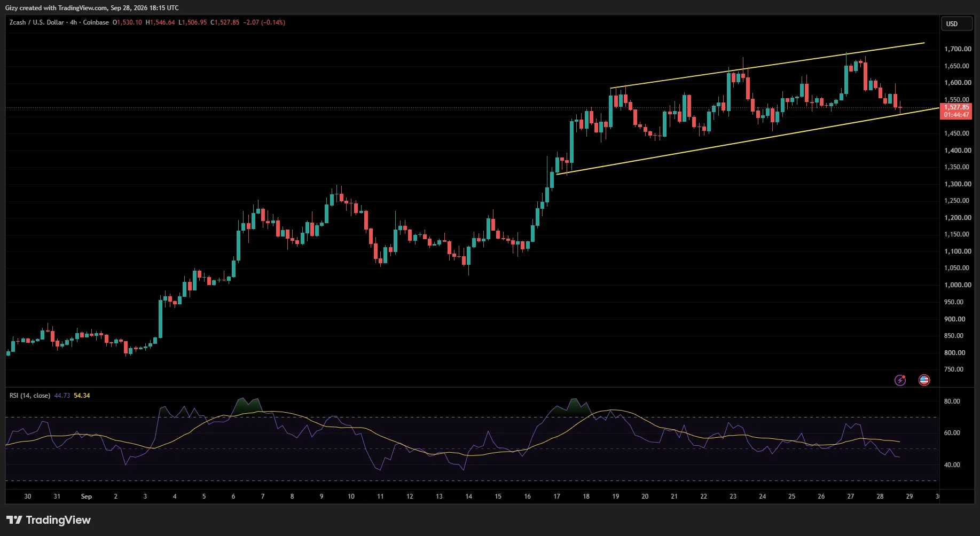
Task: Click the TradingView logo at bottom left
Action: [x=49, y=520]
